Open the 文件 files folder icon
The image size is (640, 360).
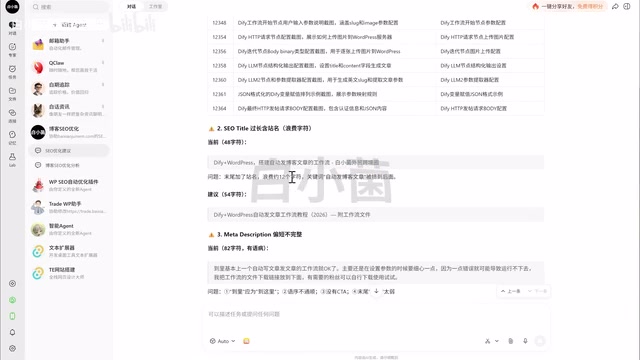pyautogui.click(x=12, y=94)
